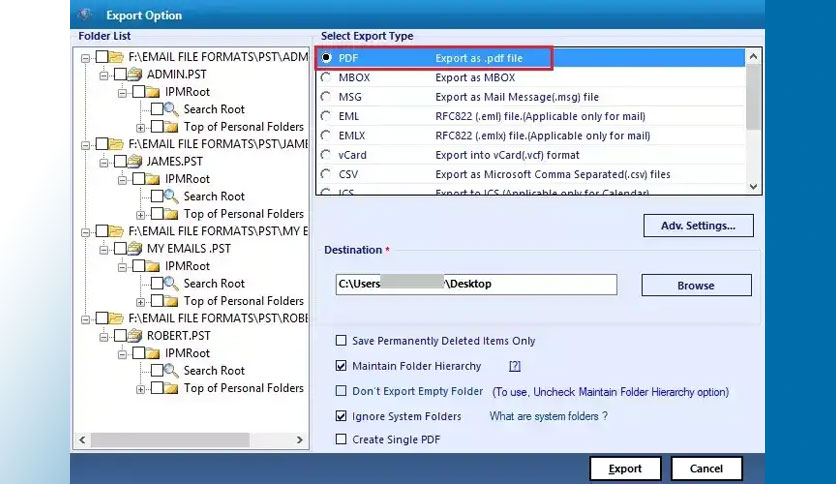Click the Export button
836x484 pixels.
coord(625,469)
